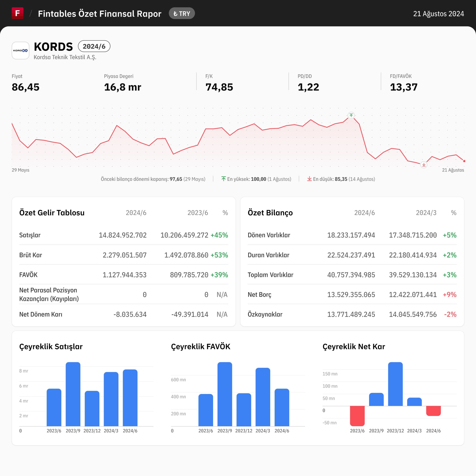
Task: Click the 2023/12 bar in Çeyreklik Net Kar
Action: pyautogui.click(x=395, y=384)
